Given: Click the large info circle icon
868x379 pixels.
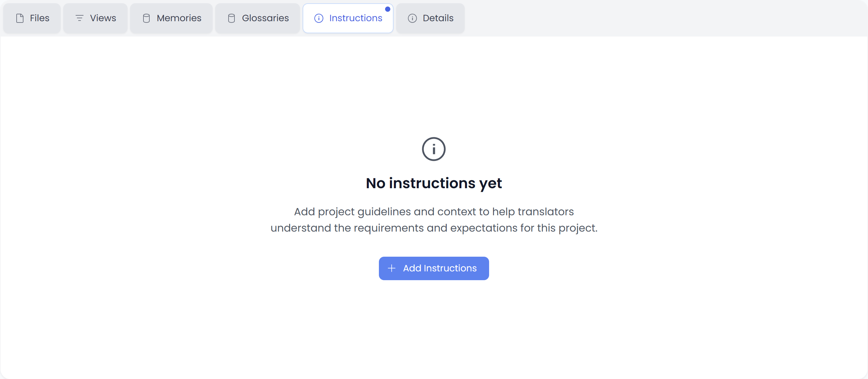Looking at the screenshot, I should pyautogui.click(x=434, y=149).
